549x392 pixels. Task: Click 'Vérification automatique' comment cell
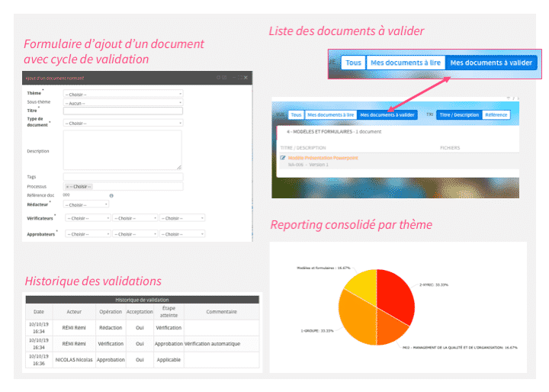point(222,344)
